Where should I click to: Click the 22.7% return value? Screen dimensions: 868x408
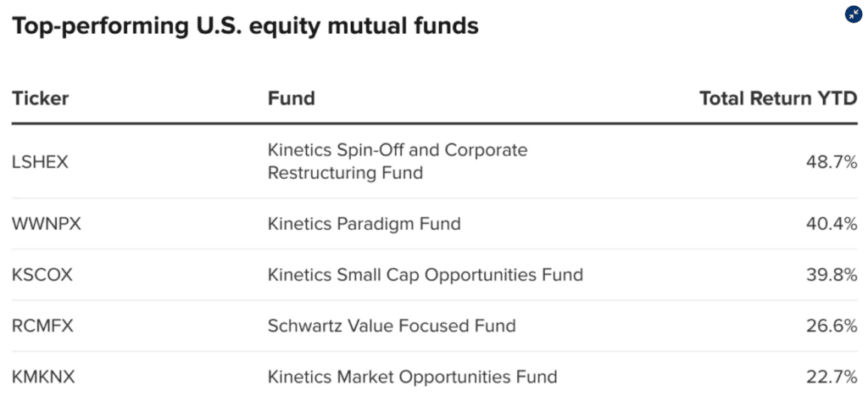pos(832,377)
